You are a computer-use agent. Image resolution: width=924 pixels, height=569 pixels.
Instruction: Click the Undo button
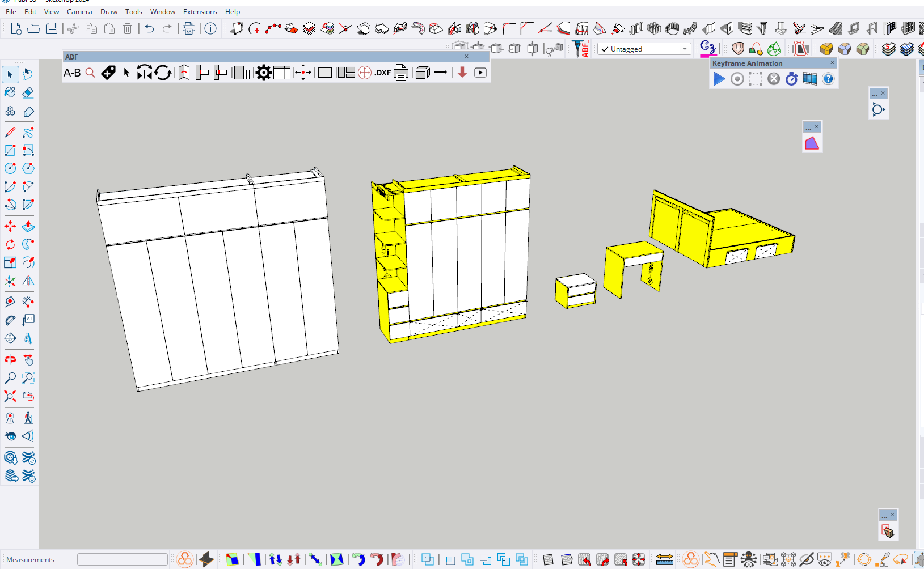149,28
